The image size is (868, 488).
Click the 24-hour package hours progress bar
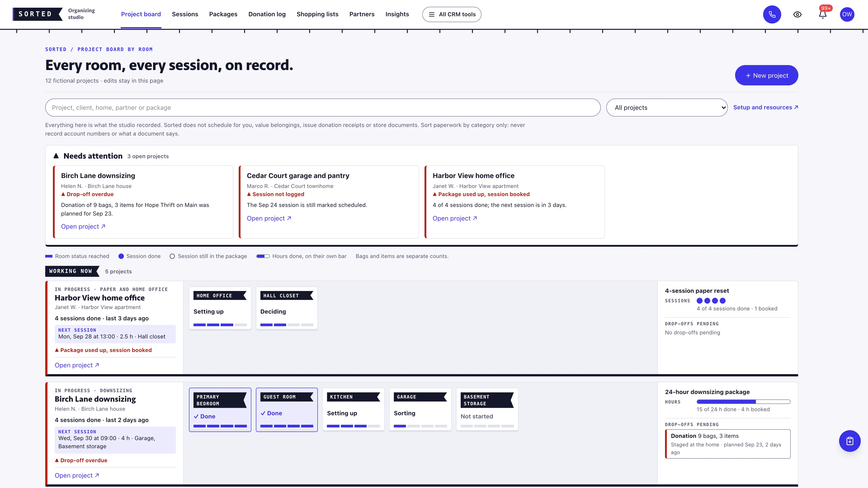(743, 401)
